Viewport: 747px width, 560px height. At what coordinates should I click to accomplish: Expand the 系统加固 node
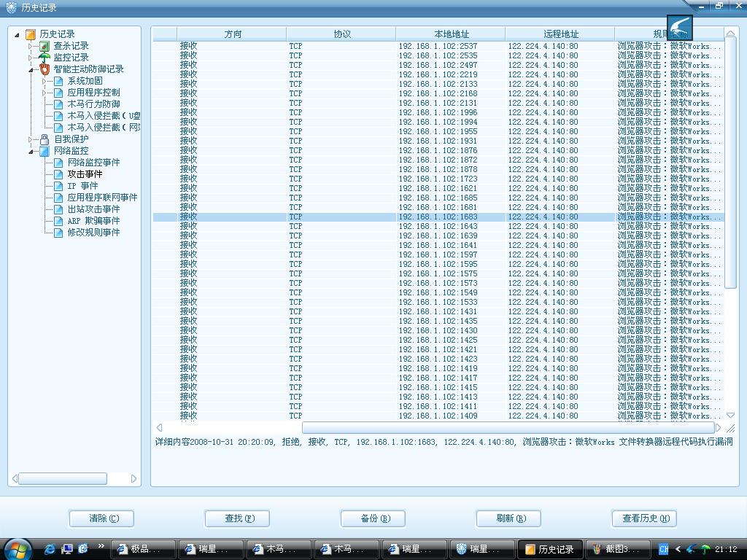44,81
